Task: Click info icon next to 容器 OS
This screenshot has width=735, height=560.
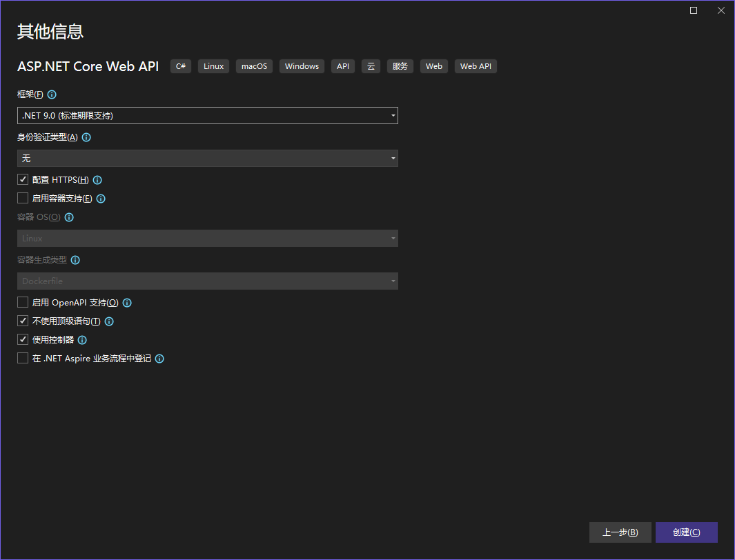Action: 69,217
